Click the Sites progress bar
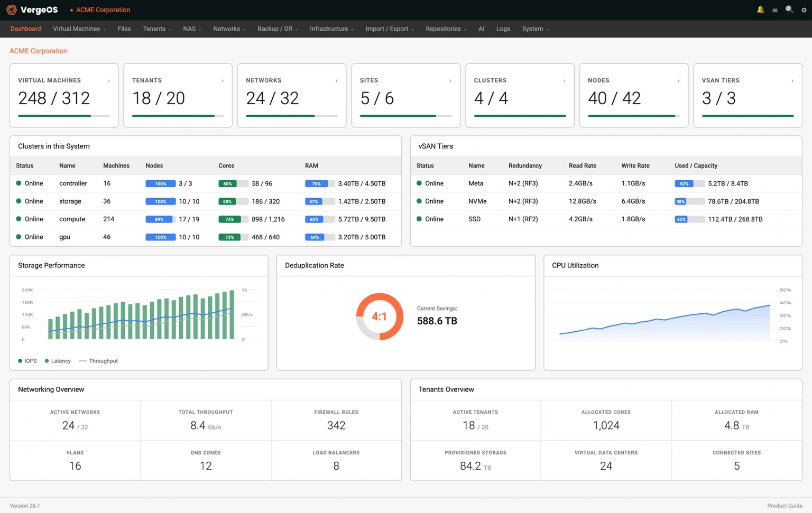This screenshot has width=812, height=513. click(405, 116)
